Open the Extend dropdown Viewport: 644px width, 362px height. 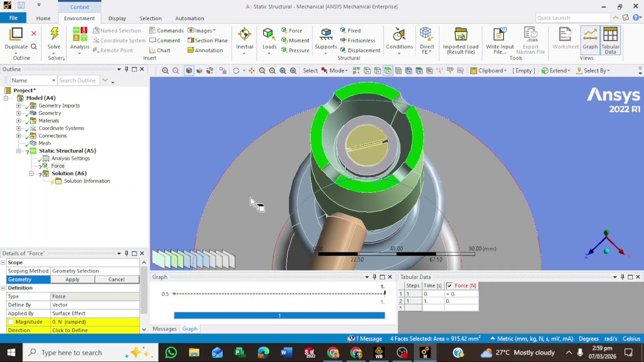tap(556, 70)
